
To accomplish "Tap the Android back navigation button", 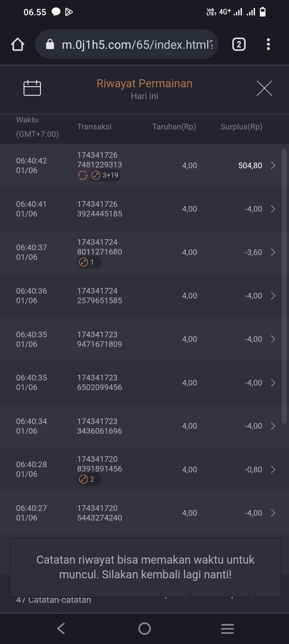I will pyautogui.click(x=61, y=628).
